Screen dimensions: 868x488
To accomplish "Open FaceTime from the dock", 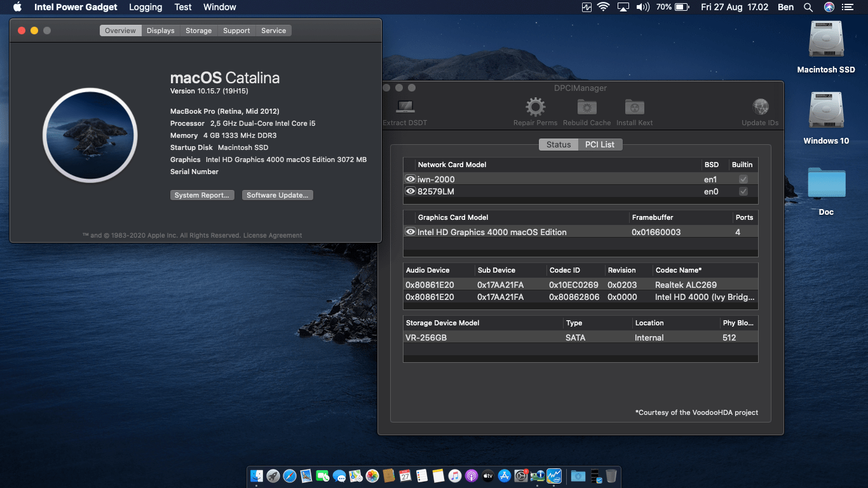I will pos(323,475).
